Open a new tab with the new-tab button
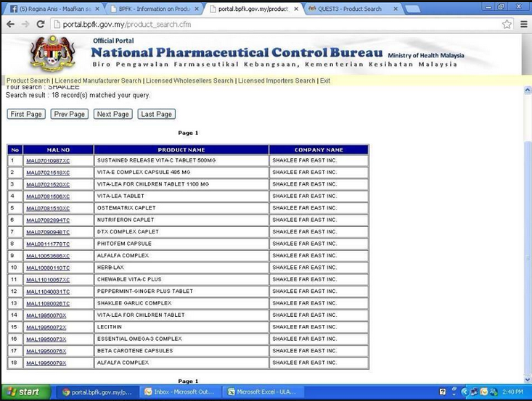The image size is (532, 401). tap(412, 9)
